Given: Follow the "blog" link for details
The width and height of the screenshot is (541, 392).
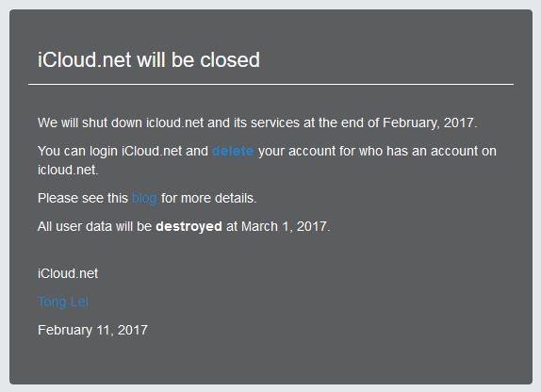Looking at the screenshot, I should [x=144, y=199].
